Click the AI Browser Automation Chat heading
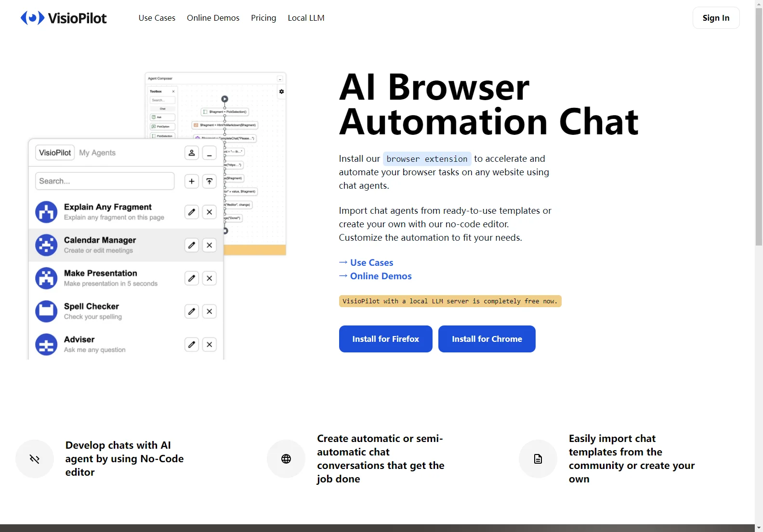The height and width of the screenshot is (532, 763). (x=489, y=104)
